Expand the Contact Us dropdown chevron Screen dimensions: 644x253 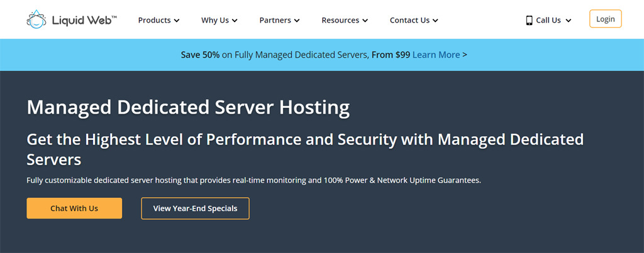point(435,21)
